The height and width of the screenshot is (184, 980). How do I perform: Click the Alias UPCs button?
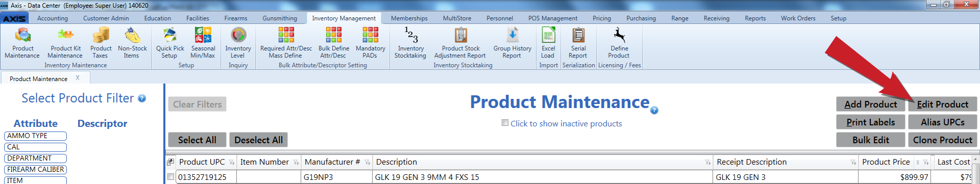click(942, 122)
